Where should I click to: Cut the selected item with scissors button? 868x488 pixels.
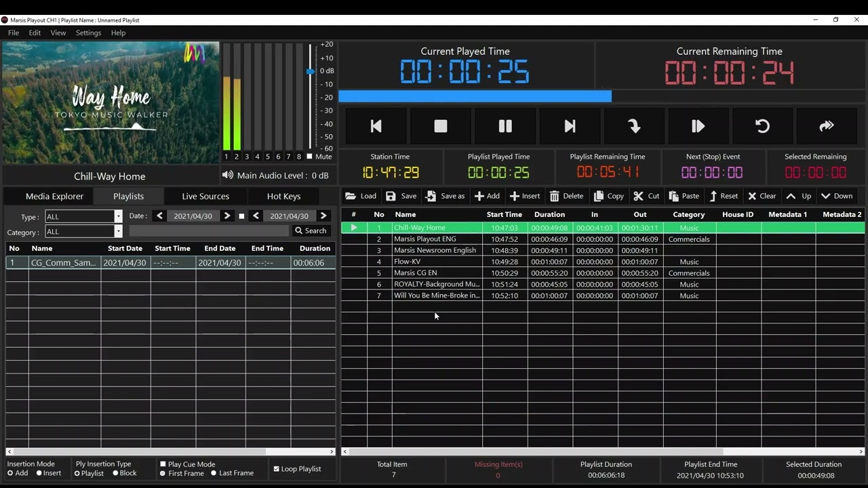[646, 196]
